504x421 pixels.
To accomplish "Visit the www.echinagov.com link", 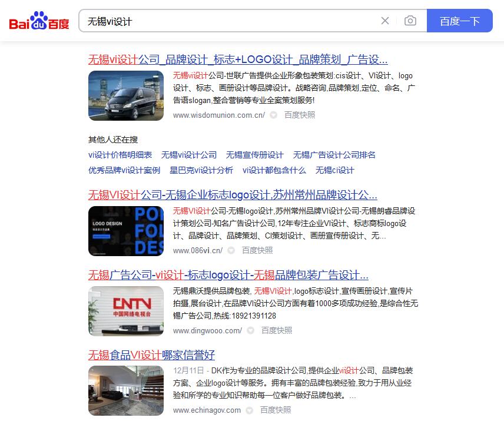I will 207,410.
